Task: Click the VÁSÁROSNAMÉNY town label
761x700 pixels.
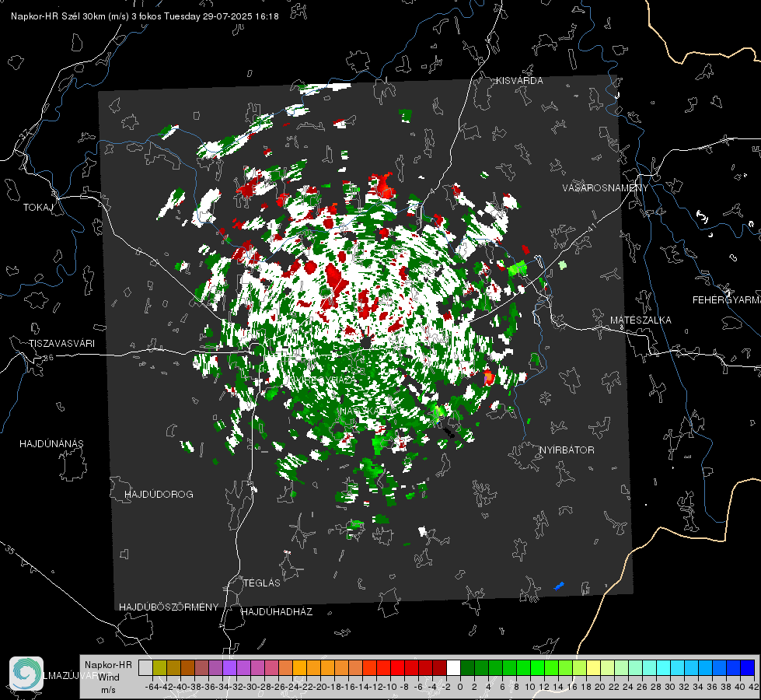Action: 606,188
